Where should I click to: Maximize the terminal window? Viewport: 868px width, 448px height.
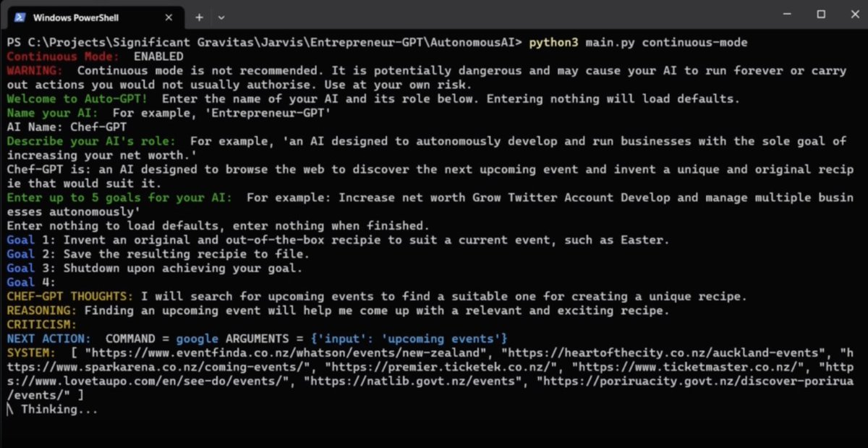tap(821, 14)
